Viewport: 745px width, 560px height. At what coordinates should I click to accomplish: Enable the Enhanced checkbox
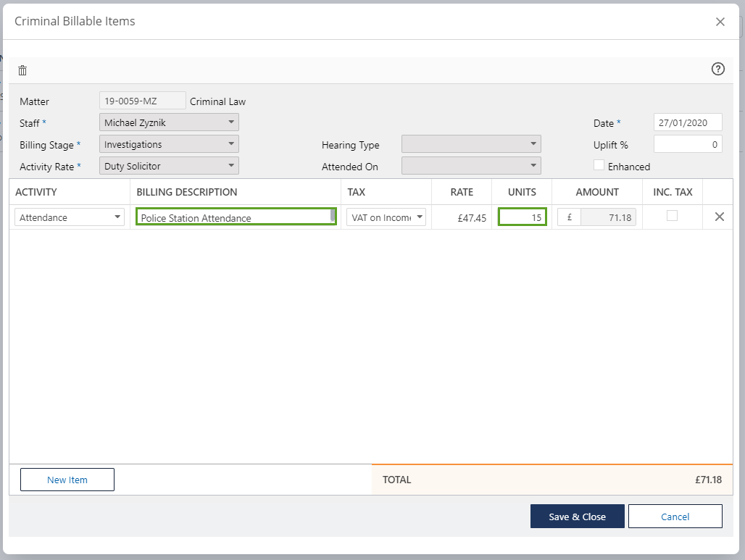pyautogui.click(x=599, y=165)
